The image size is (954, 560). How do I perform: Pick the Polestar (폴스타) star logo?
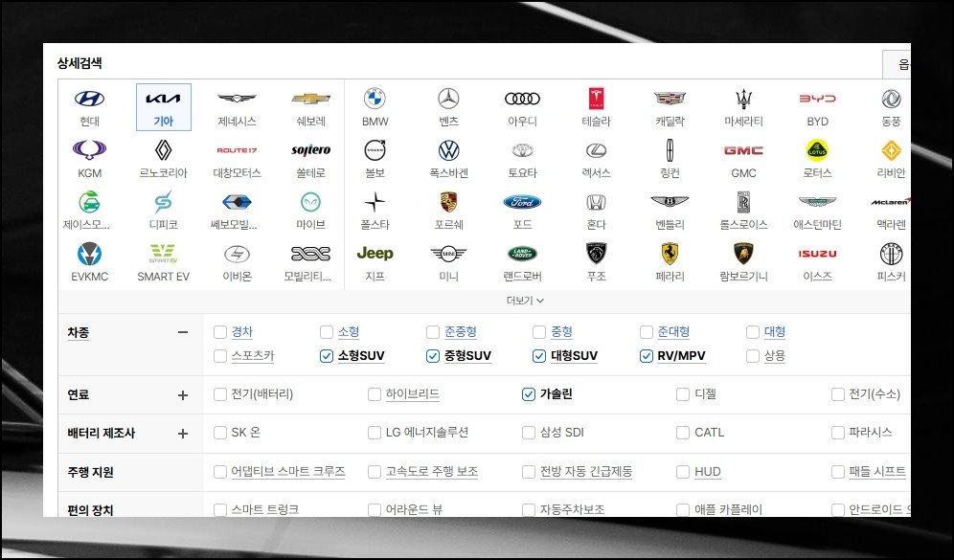point(375,202)
